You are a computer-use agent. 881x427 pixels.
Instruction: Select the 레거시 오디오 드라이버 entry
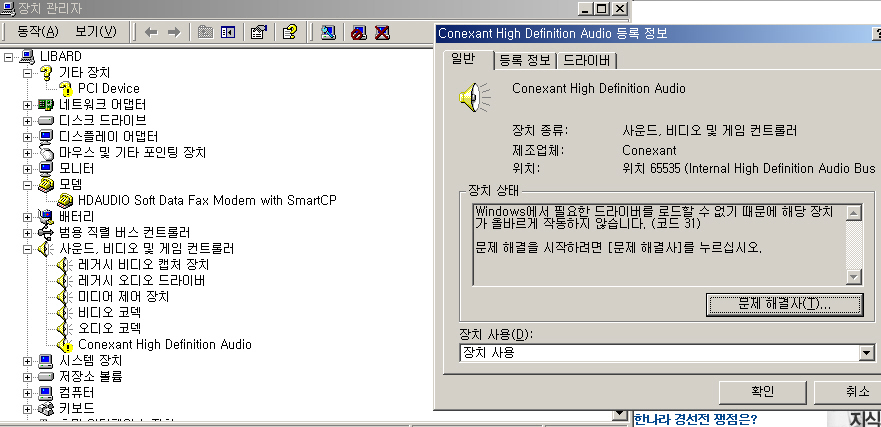click(141, 280)
